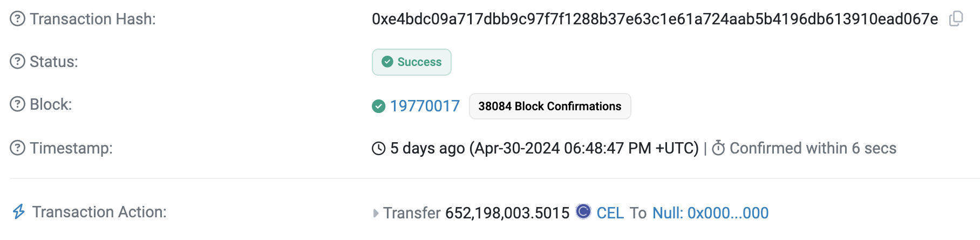Image resolution: width=980 pixels, height=240 pixels.
Task: Copy the transaction hash to clipboard
Action: (956, 19)
